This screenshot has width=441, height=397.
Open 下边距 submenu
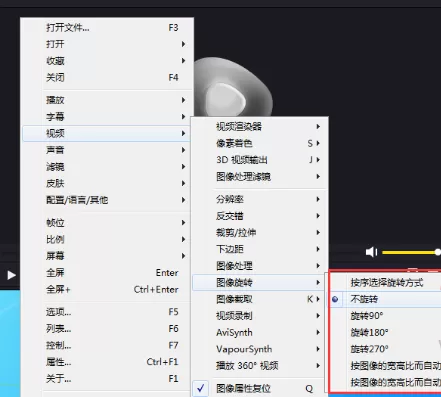pos(260,249)
